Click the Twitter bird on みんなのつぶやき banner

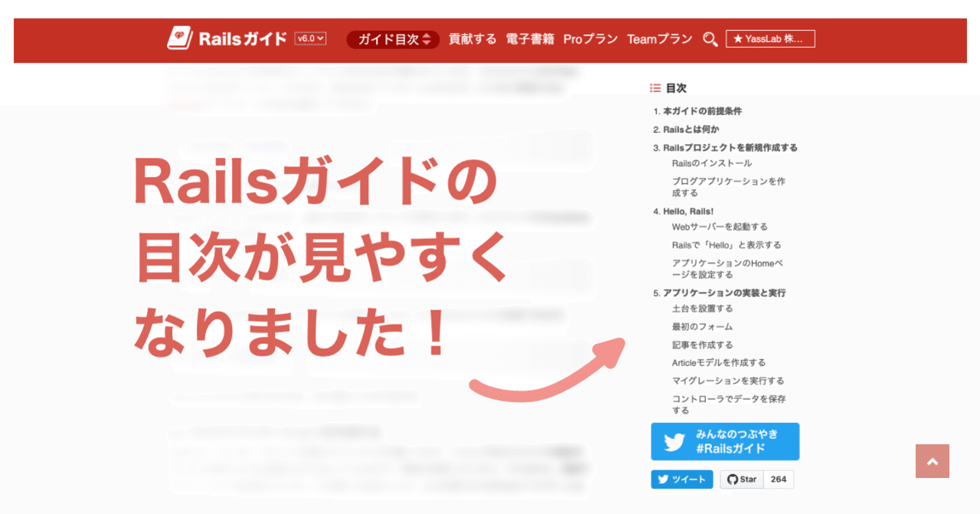pos(675,441)
